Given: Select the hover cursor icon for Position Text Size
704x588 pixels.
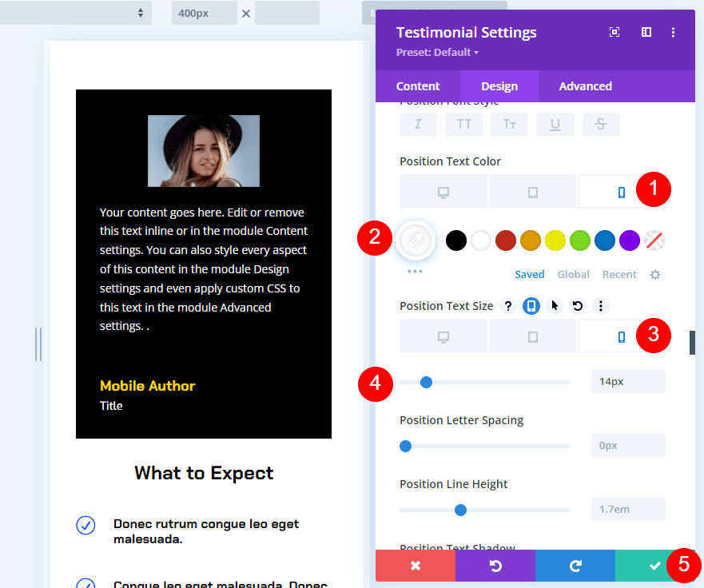Looking at the screenshot, I should pyautogui.click(x=555, y=305).
